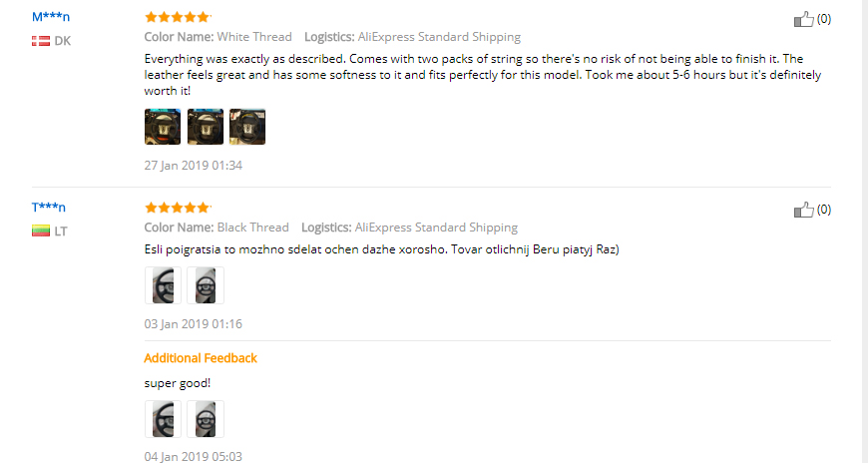The image size is (868, 463).
Task: View first photo under T***n's 03 Jan review
Action: (x=163, y=285)
